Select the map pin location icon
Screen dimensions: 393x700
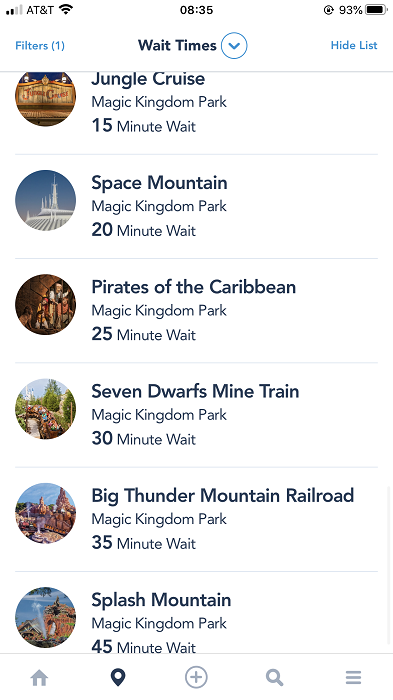tap(118, 678)
